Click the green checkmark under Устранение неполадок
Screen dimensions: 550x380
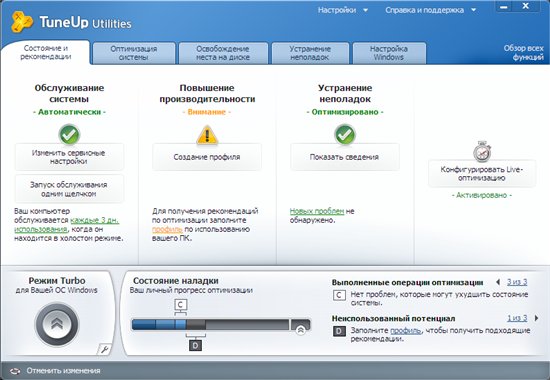(345, 135)
